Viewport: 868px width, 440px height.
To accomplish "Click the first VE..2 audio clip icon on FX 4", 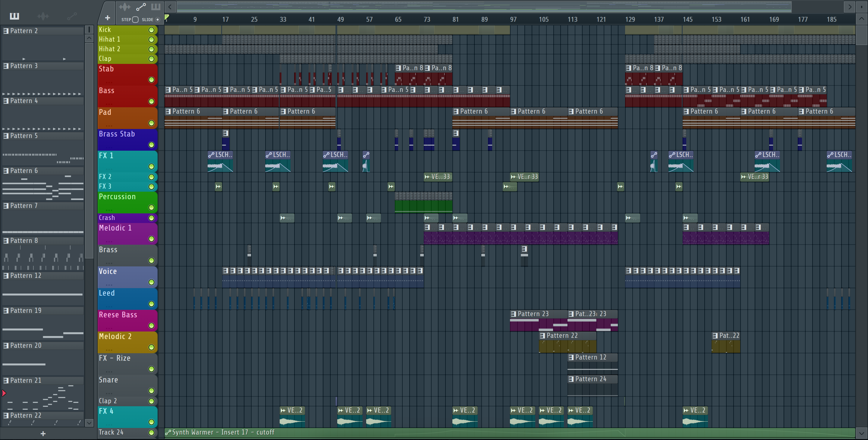I will click(283, 410).
